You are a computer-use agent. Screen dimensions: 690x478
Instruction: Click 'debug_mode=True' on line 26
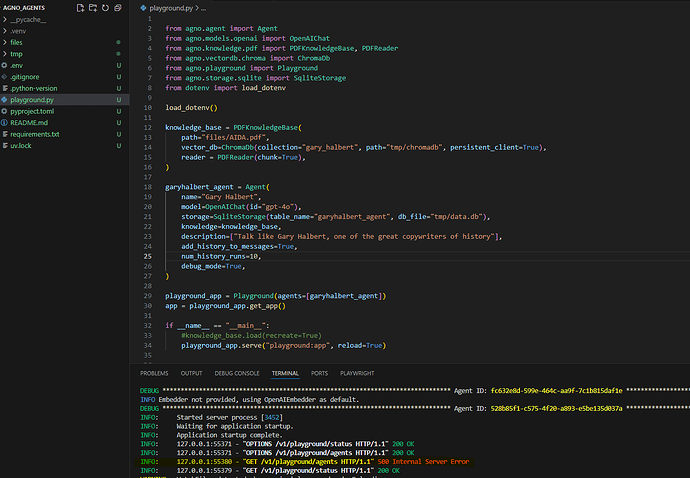[211, 266]
